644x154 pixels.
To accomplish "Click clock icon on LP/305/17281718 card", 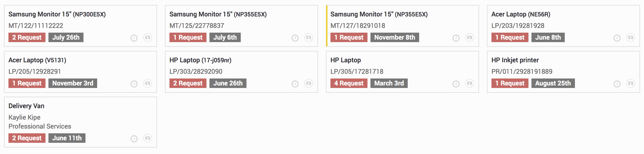I will [456, 84].
